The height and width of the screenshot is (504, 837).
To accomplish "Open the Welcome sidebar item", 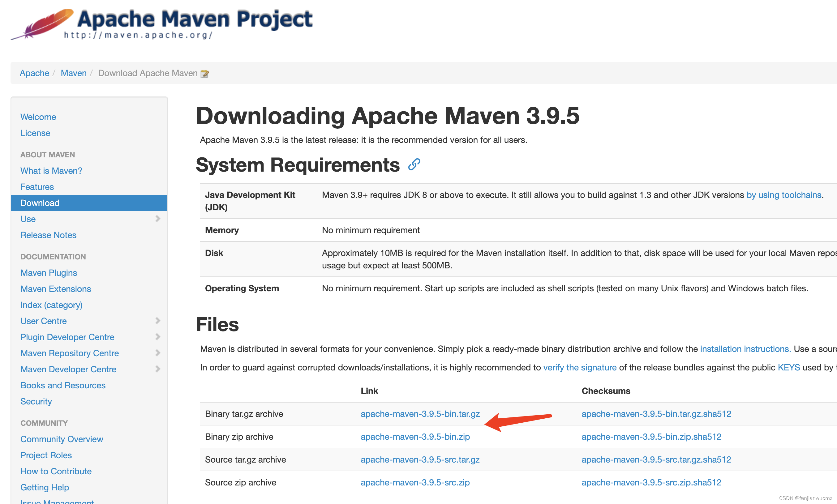I will (38, 117).
